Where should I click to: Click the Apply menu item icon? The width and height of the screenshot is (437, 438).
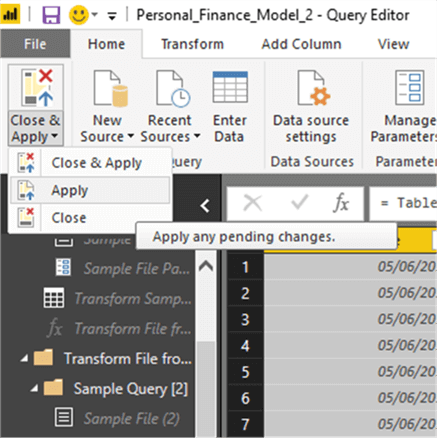coord(26,190)
